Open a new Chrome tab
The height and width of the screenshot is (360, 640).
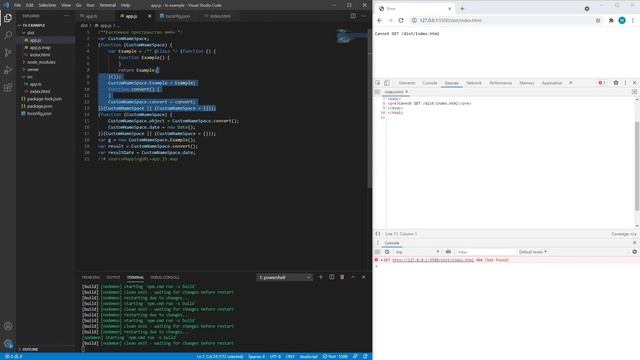pyautogui.click(x=462, y=9)
